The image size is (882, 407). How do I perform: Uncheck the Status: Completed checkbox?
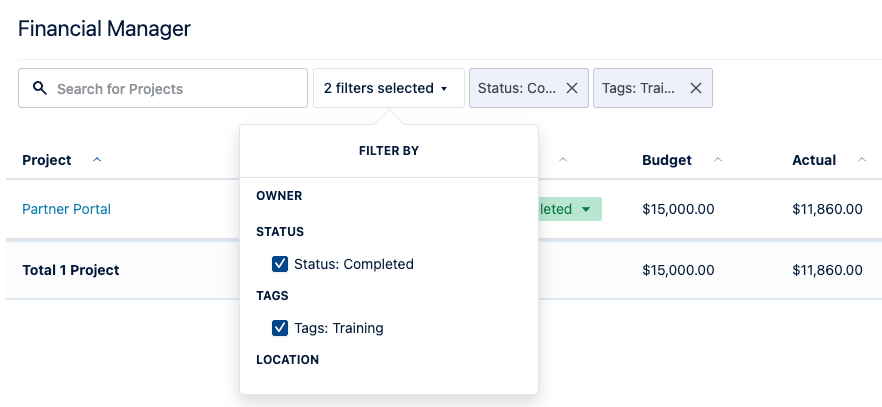(280, 264)
